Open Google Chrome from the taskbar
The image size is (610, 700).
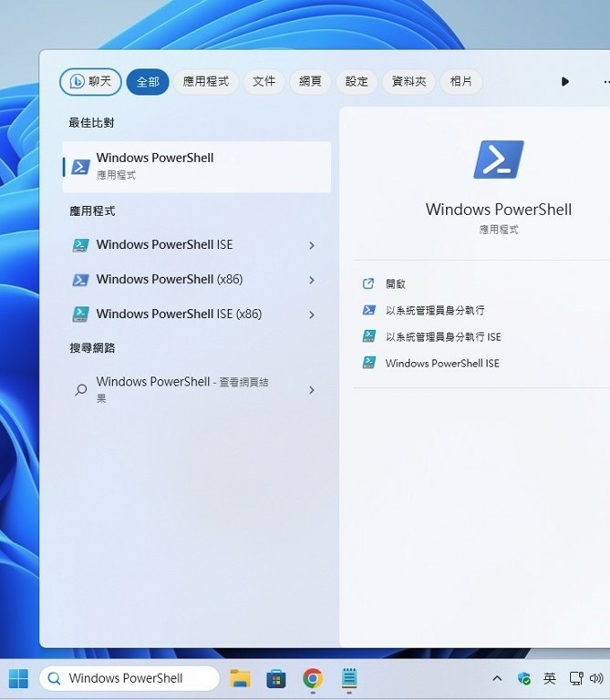coord(313,678)
